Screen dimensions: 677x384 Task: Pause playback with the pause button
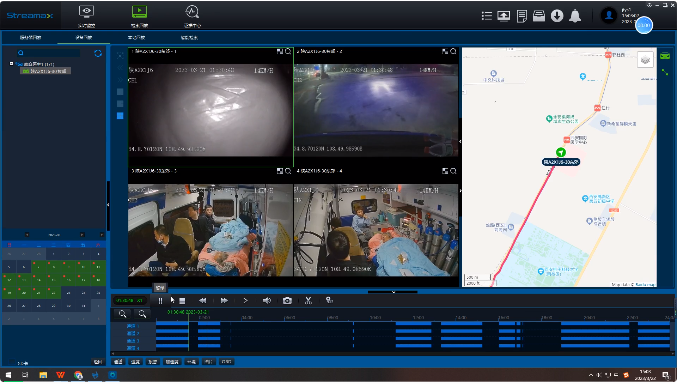(160, 301)
